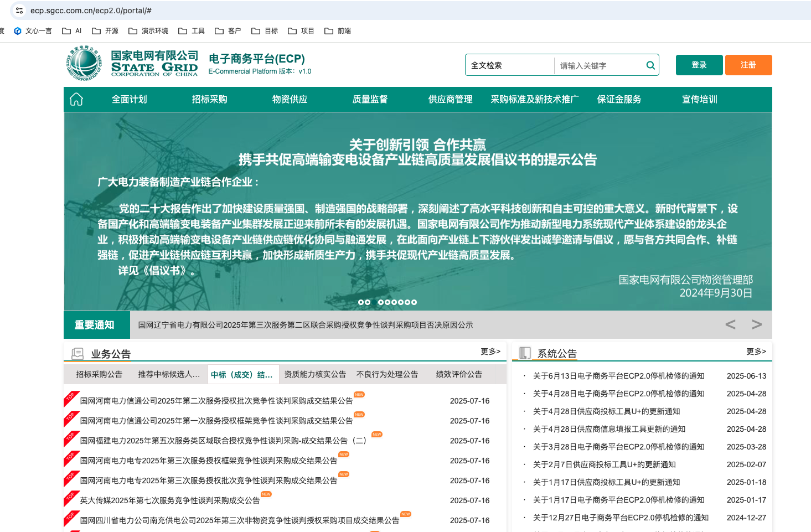Open 关于2月7日供应商投标工具U+ notice
This screenshot has width=811, height=532.
604,464
